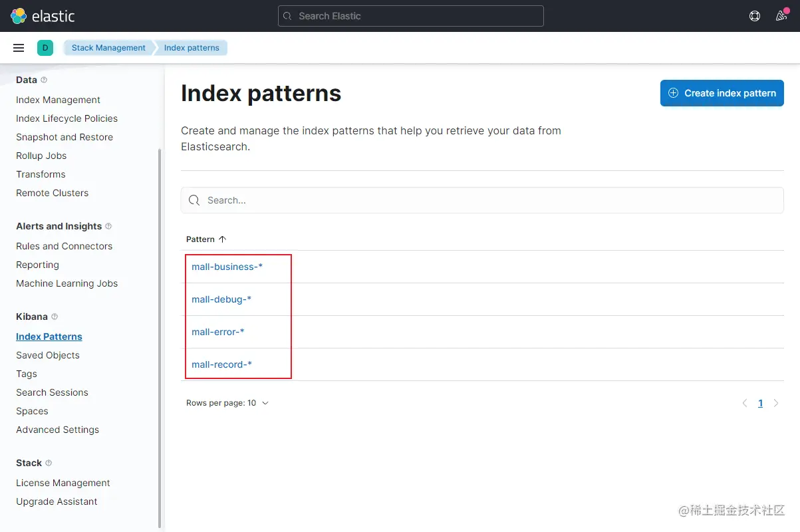Open the hamburger navigation menu
Screen dimensions: 800x532
click(19, 48)
